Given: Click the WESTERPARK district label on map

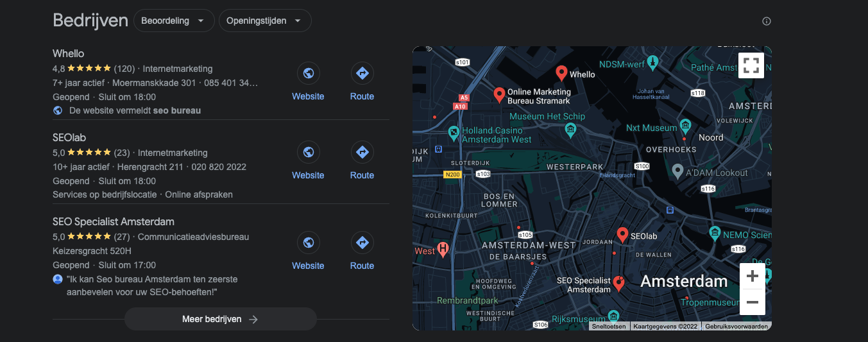Looking at the screenshot, I should coord(575,167).
